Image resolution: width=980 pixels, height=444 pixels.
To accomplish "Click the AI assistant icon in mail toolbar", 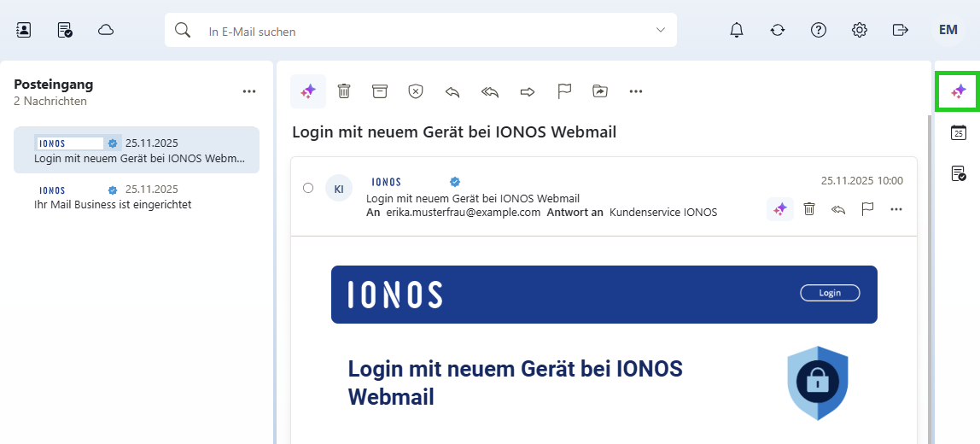I will [x=308, y=91].
